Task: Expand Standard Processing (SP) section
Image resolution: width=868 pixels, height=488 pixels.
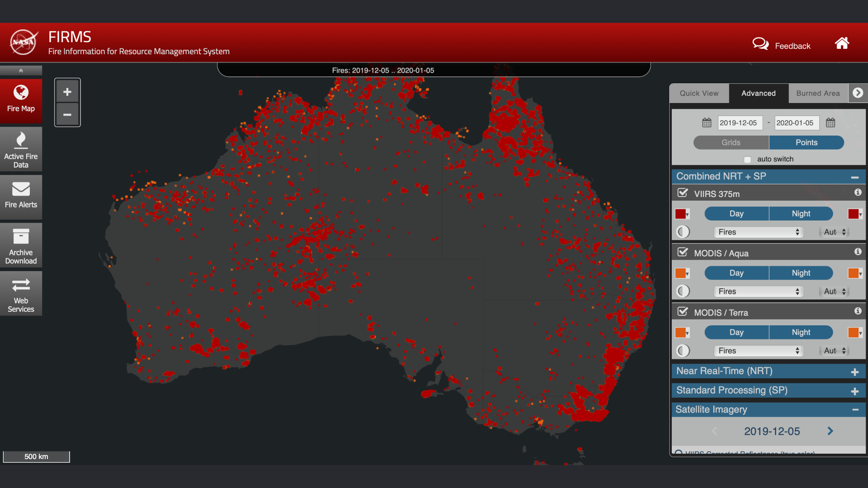Action: [854, 391]
